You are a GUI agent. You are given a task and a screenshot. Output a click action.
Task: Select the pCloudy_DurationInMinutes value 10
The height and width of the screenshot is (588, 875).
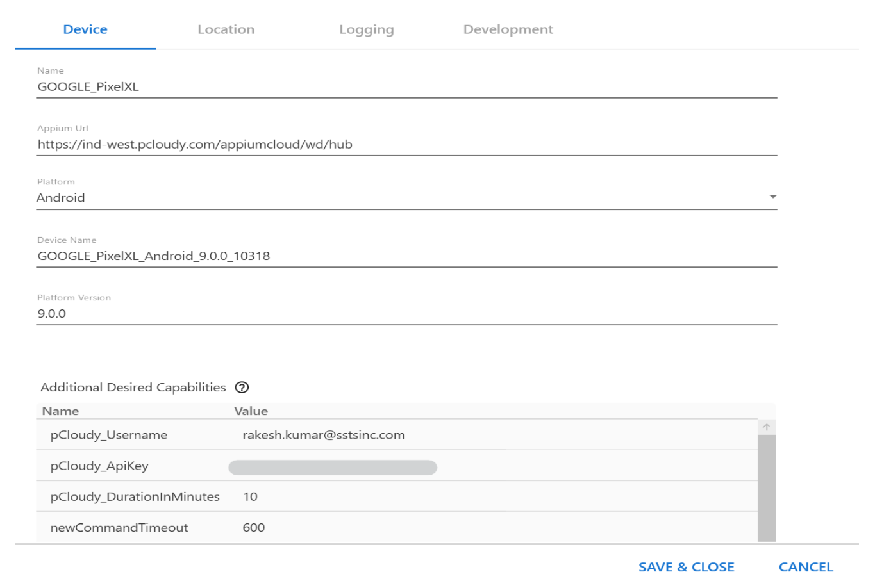250,496
